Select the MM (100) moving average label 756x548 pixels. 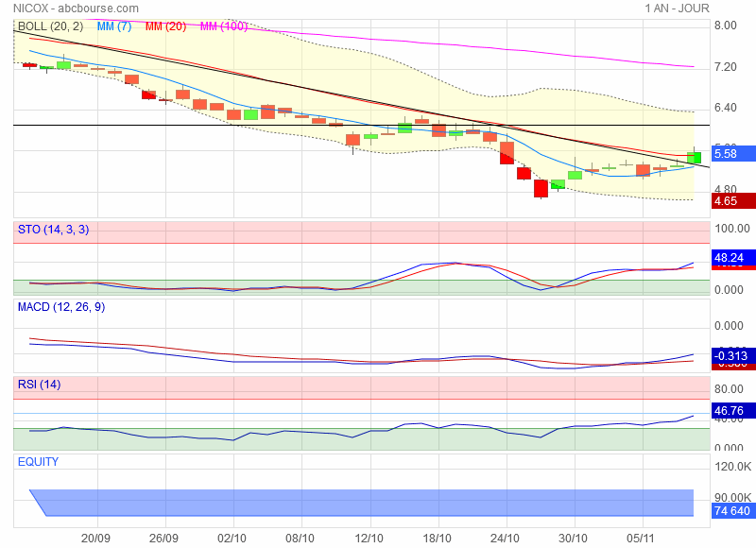(224, 26)
